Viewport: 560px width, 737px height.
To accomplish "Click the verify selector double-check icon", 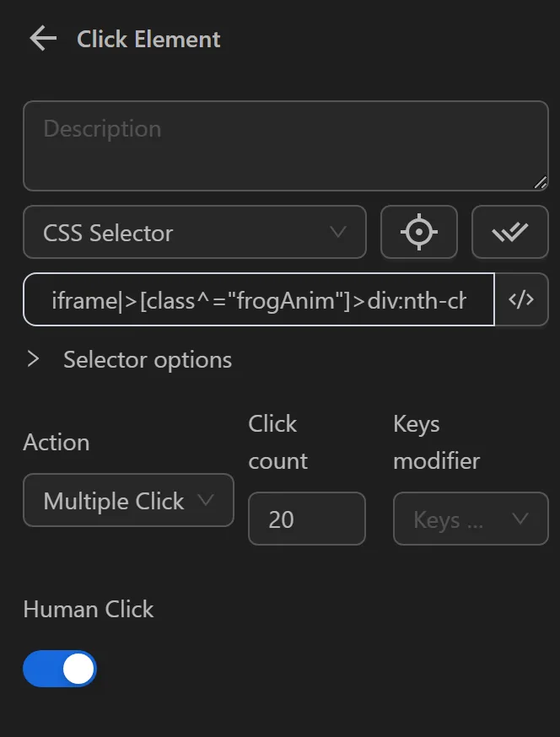I will [x=509, y=232].
